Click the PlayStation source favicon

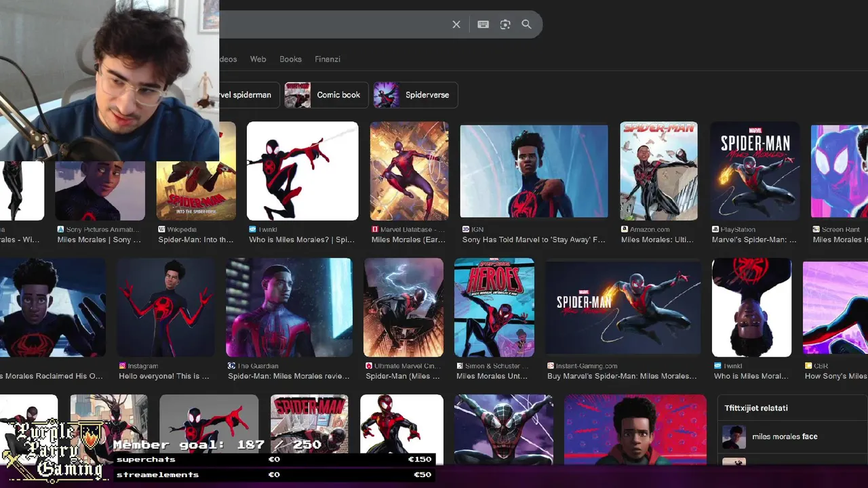tap(715, 230)
